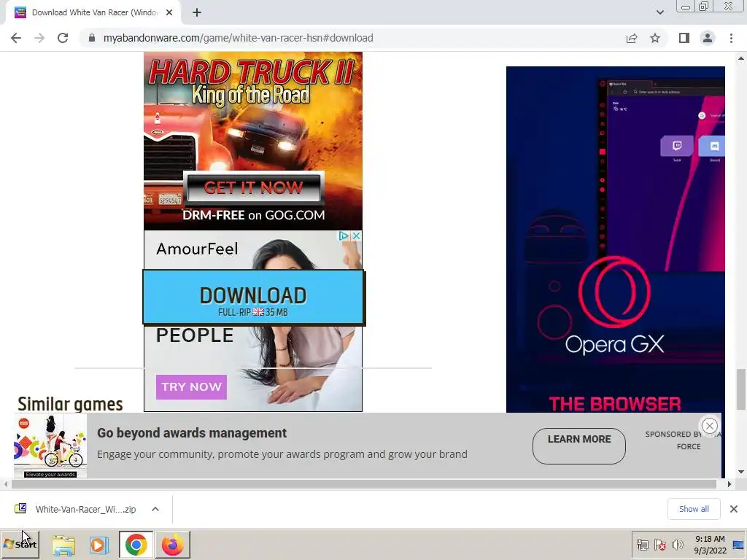Click the address bar URL
This screenshot has height=560, width=747.
click(239, 38)
